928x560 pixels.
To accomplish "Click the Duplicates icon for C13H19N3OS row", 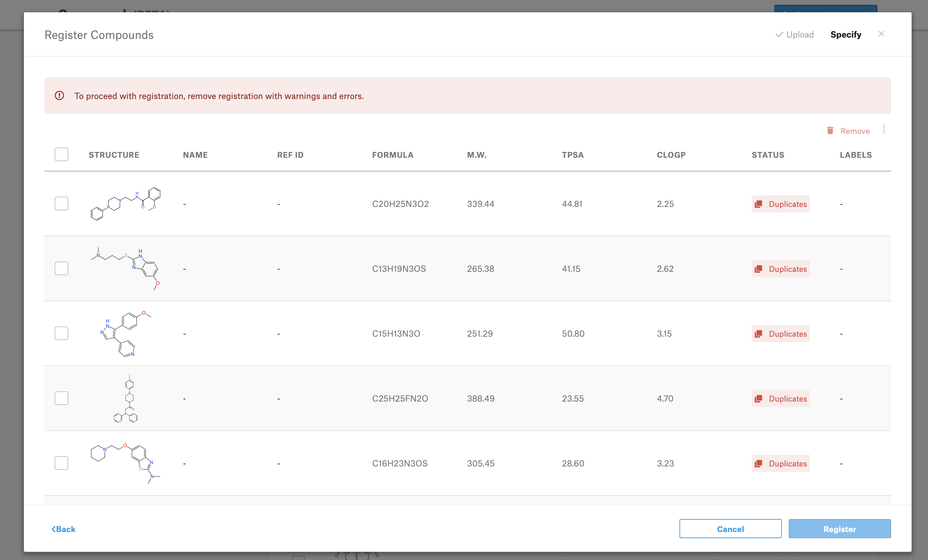I will [759, 269].
